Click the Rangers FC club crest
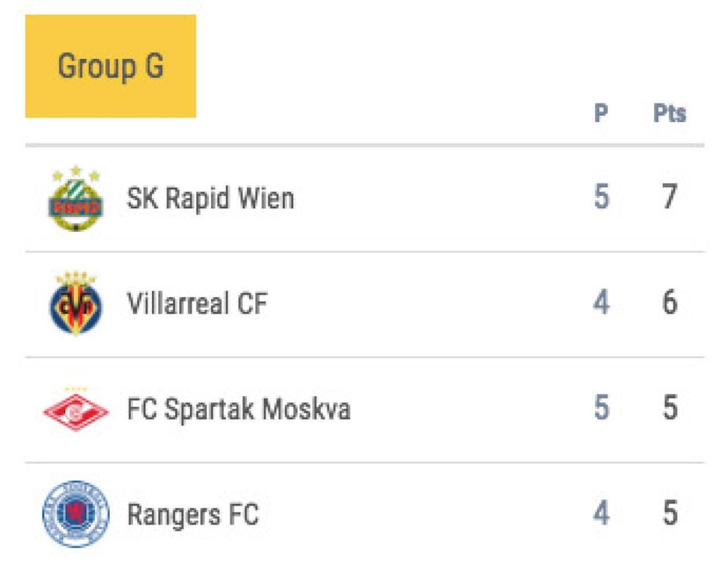 [x=75, y=514]
